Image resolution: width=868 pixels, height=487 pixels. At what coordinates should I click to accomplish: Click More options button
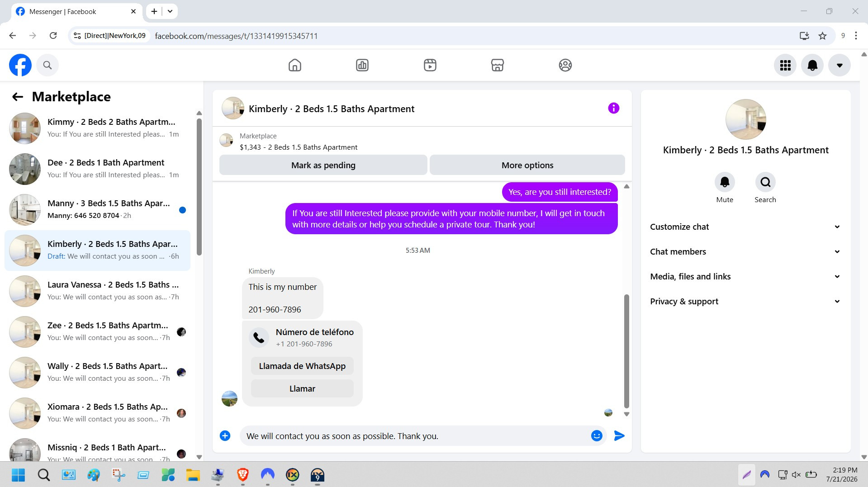[x=527, y=165]
